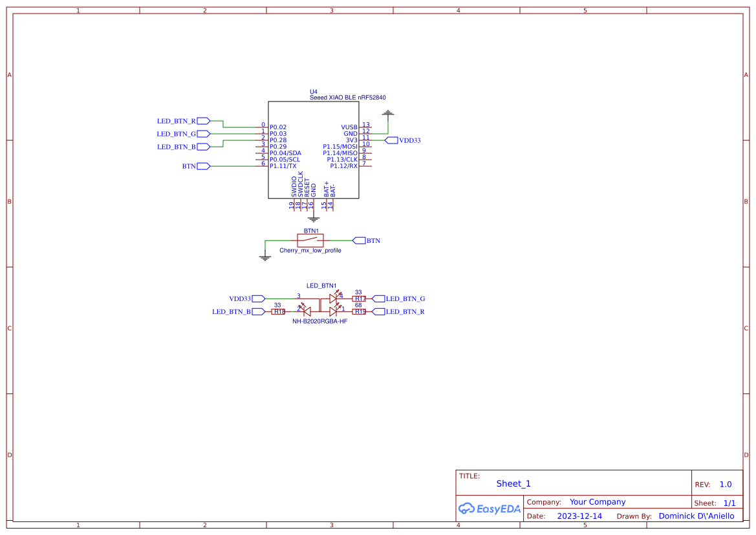
Task: Click the R18 resistor labeled 33
Action: pyautogui.click(x=278, y=311)
